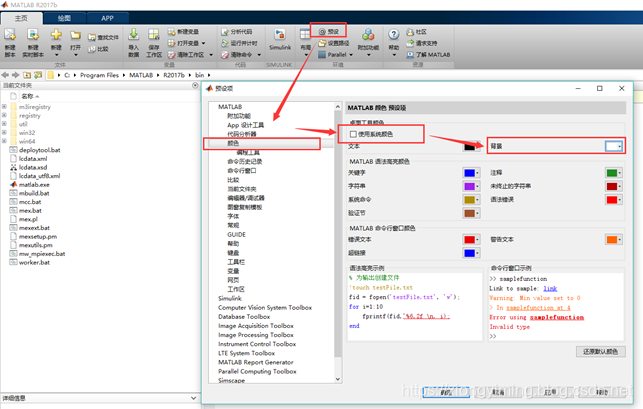Click the 社区 (Community) icon

(410, 32)
